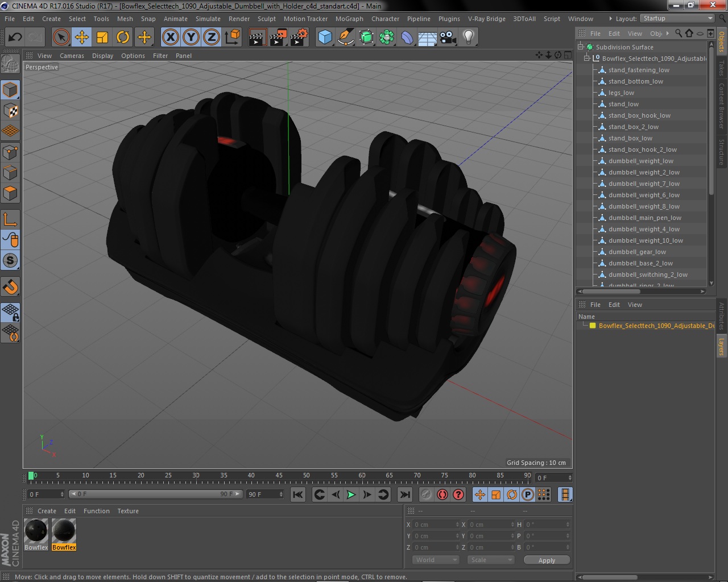
Task: Switch to the Layers side tab
Action: click(721, 347)
